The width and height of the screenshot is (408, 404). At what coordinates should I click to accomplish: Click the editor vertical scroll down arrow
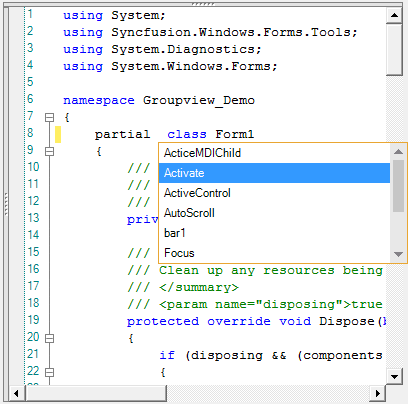tap(394, 377)
